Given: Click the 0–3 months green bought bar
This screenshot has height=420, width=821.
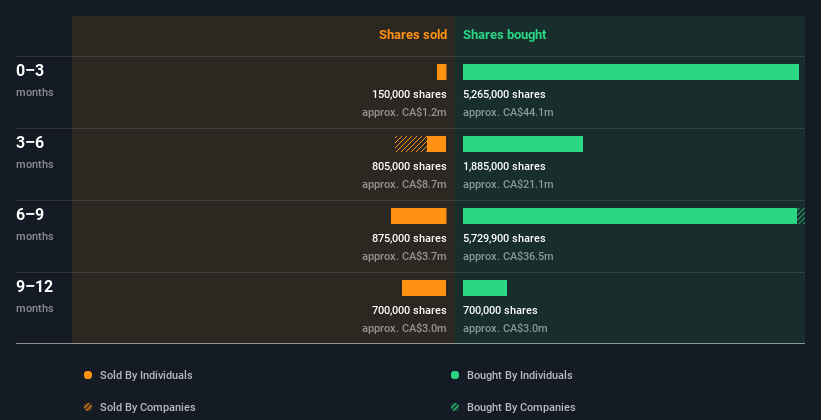Looking at the screenshot, I should (630, 72).
